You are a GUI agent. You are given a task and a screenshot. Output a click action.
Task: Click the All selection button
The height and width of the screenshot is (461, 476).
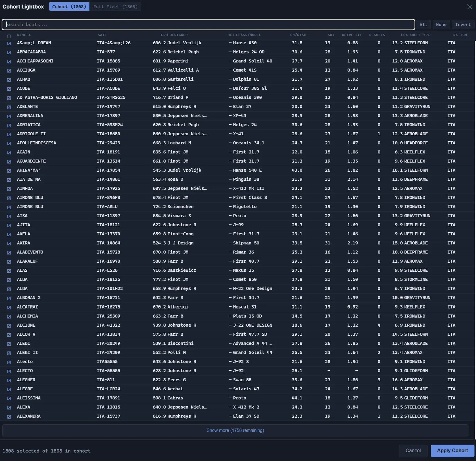click(423, 25)
